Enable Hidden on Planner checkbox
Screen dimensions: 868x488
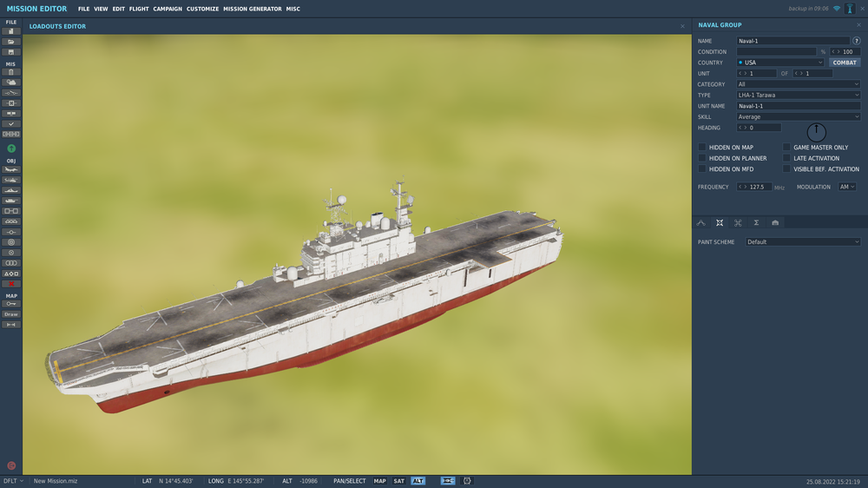click(702, 158)
